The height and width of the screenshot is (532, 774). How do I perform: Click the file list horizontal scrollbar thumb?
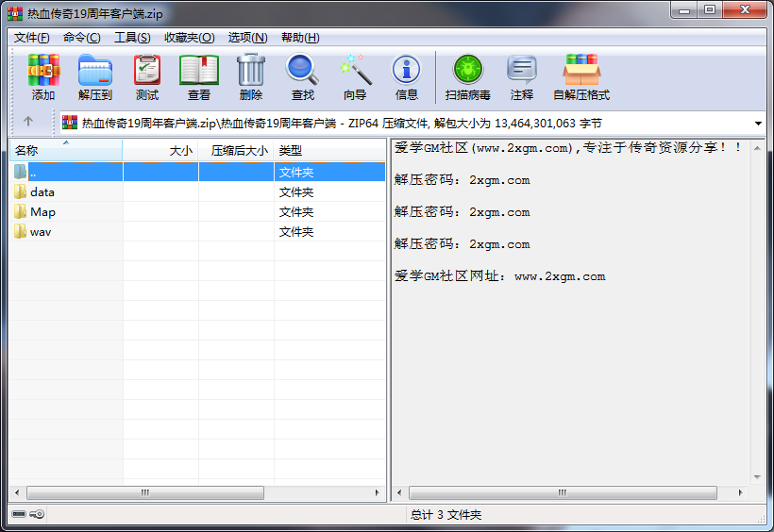point(145,492)
